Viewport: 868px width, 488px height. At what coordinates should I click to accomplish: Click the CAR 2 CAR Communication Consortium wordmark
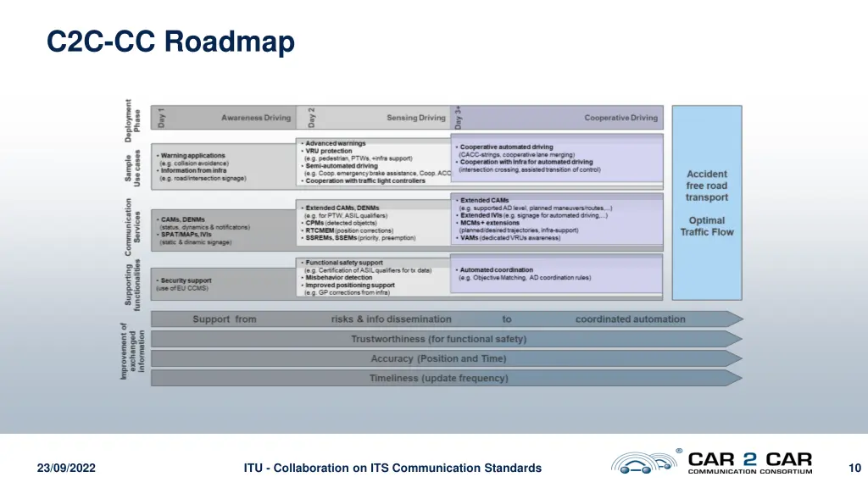click(749, 463)
